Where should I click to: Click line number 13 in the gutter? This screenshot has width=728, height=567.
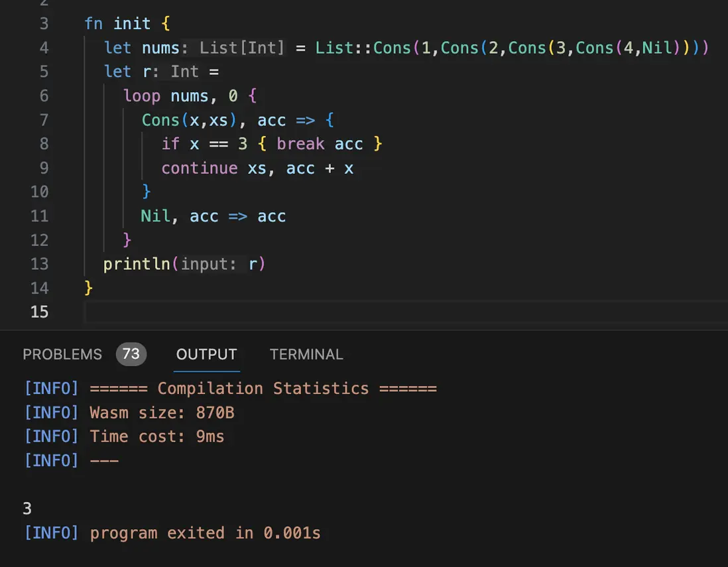click(x=40, y=264)
